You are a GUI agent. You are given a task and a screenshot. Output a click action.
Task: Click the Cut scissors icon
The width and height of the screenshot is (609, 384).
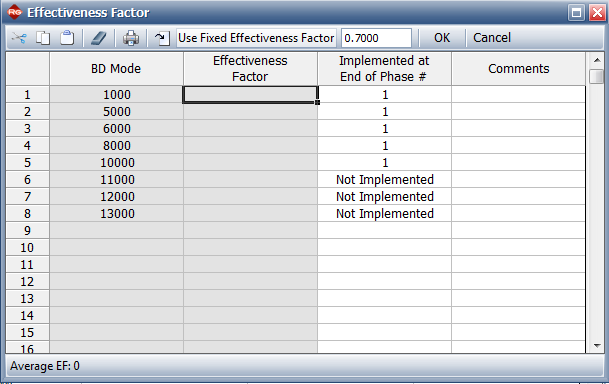19,38
